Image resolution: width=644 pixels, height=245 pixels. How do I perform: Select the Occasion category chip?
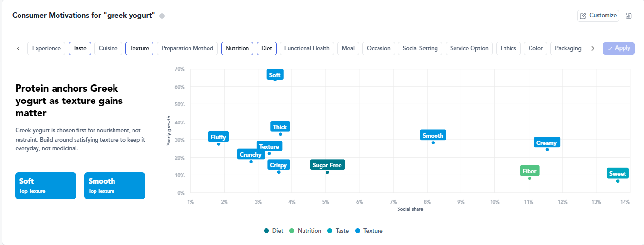(x=379, y=48)
